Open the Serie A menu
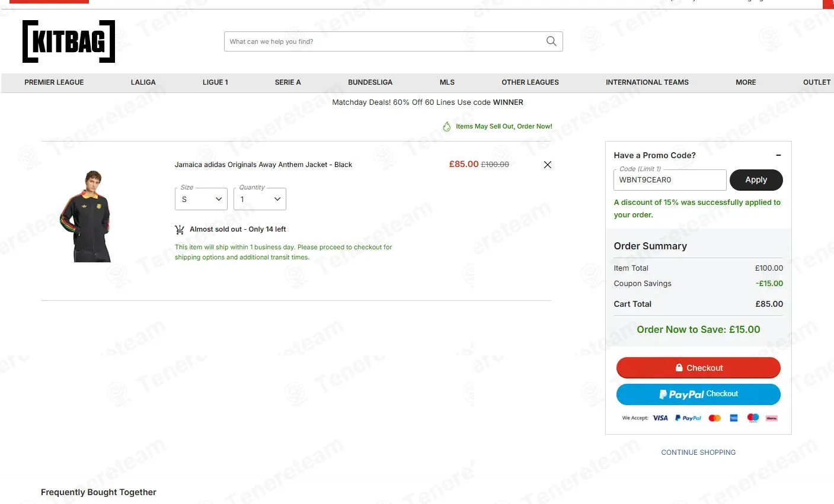The width and height of the screenshot is (834, 504). (288, 82)
